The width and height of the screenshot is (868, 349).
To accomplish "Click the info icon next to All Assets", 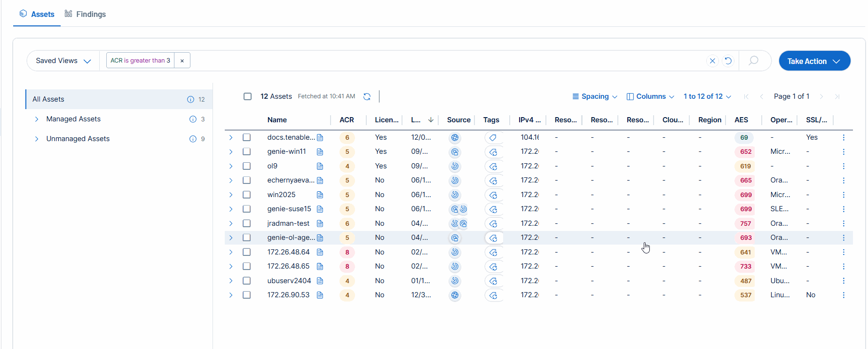I will pos(190,99).
